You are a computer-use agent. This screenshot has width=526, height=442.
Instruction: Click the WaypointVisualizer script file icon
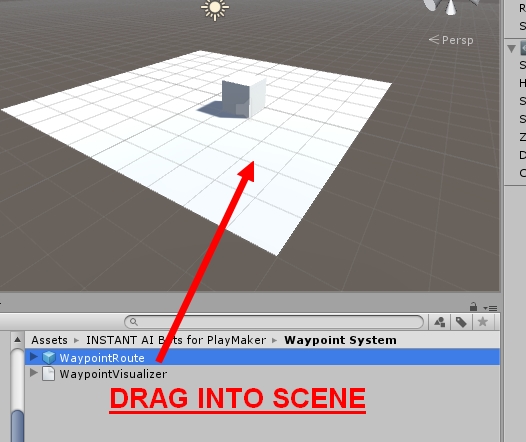click(x=49, y=374)
